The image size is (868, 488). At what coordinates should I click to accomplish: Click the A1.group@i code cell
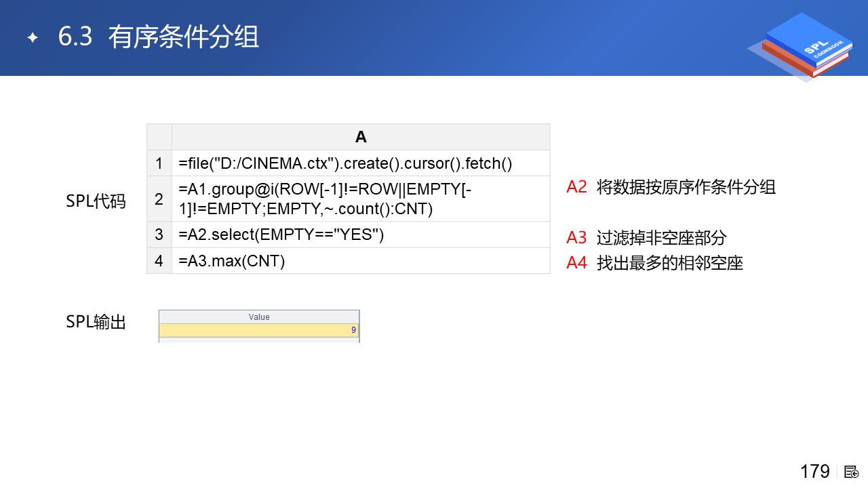click(325, 199)
